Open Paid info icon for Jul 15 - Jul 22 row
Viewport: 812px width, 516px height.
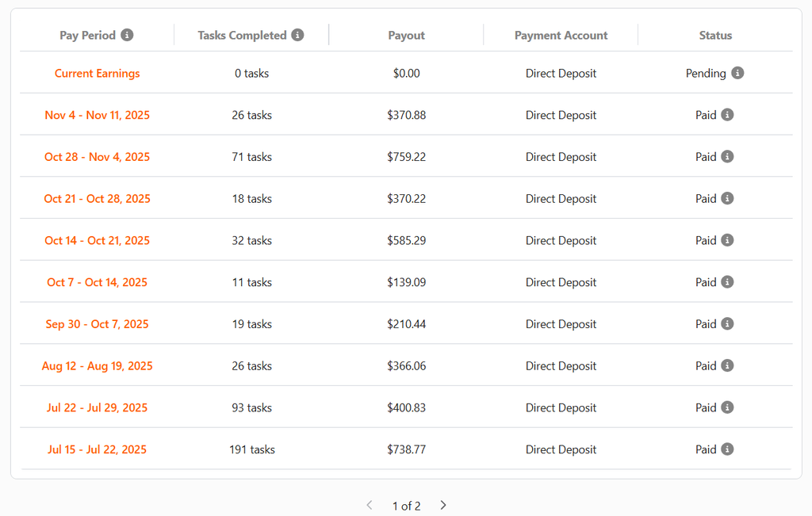[x=727, y=449]
